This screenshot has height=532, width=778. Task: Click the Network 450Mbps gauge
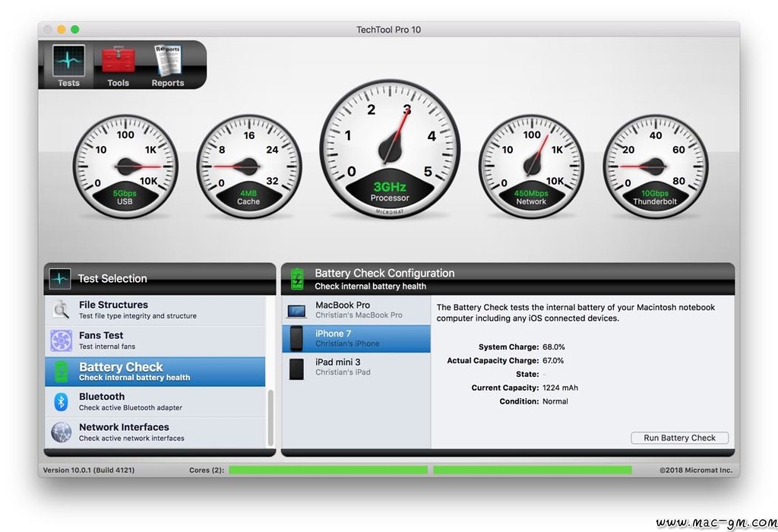[x=531, y=166]
